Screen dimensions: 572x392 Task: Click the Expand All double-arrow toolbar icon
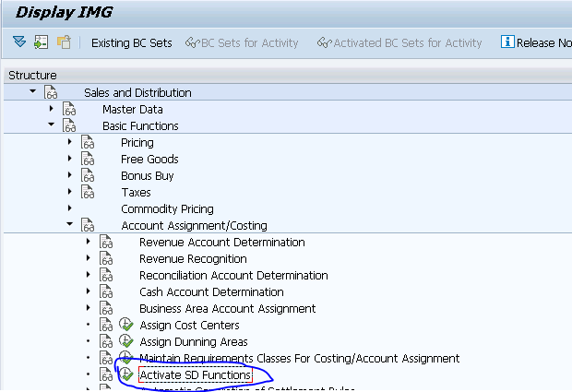pos(19,42)
